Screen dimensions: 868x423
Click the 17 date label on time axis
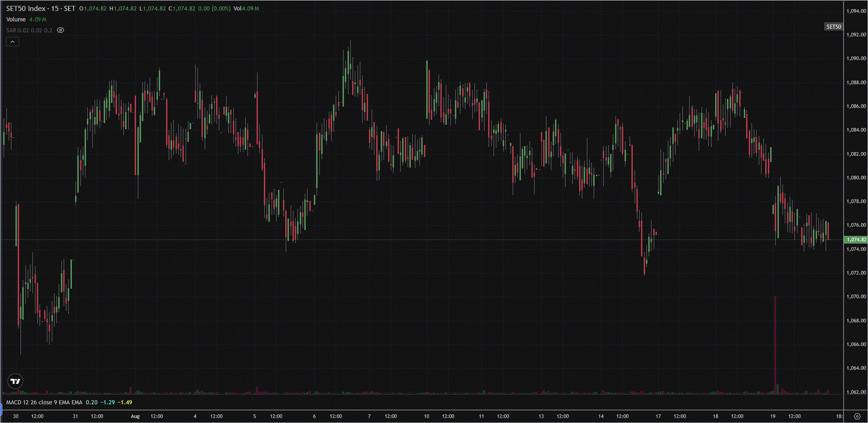(658, 416)
